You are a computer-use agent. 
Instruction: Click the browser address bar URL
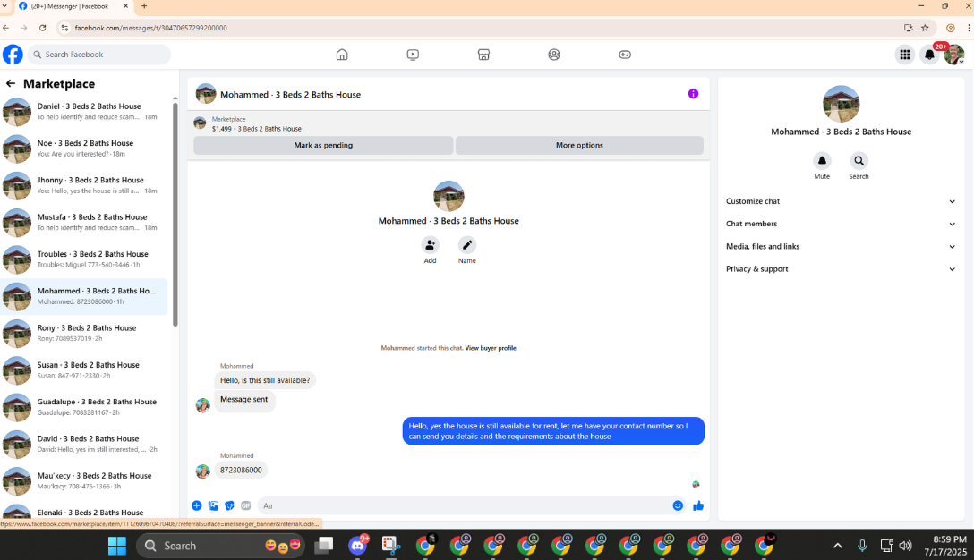(151, 28)
